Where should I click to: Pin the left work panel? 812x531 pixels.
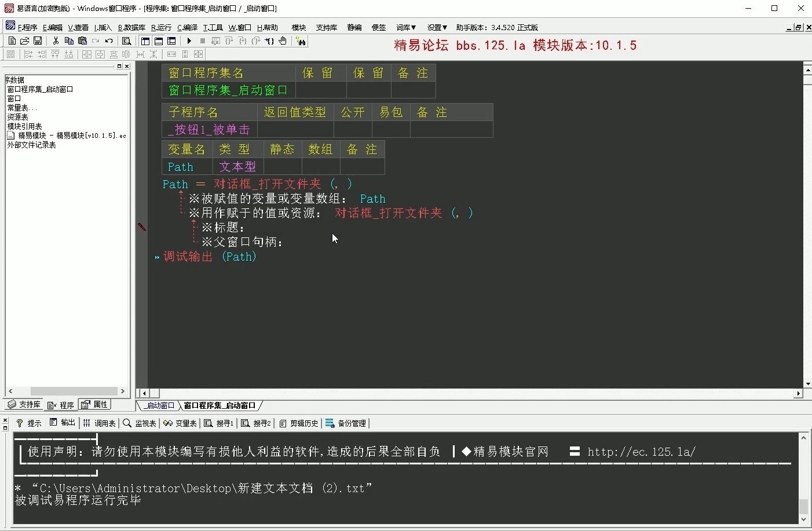coord(119,67)
